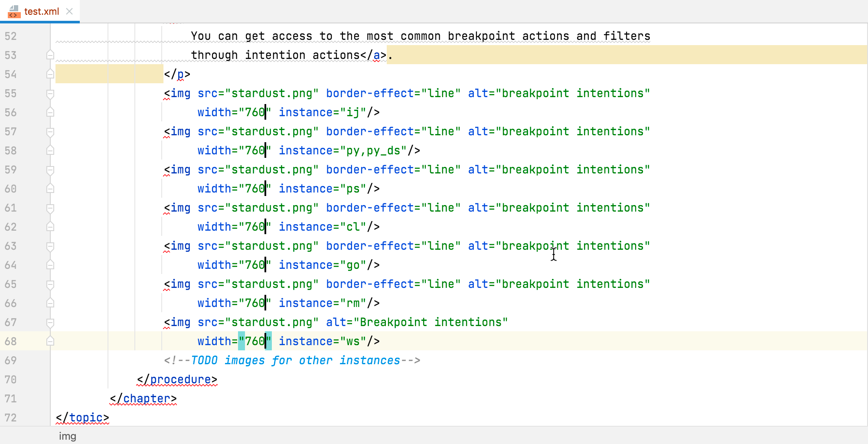Toggle the fold marker on line 63
868x444 pixels.
click(x=50, y=246)
